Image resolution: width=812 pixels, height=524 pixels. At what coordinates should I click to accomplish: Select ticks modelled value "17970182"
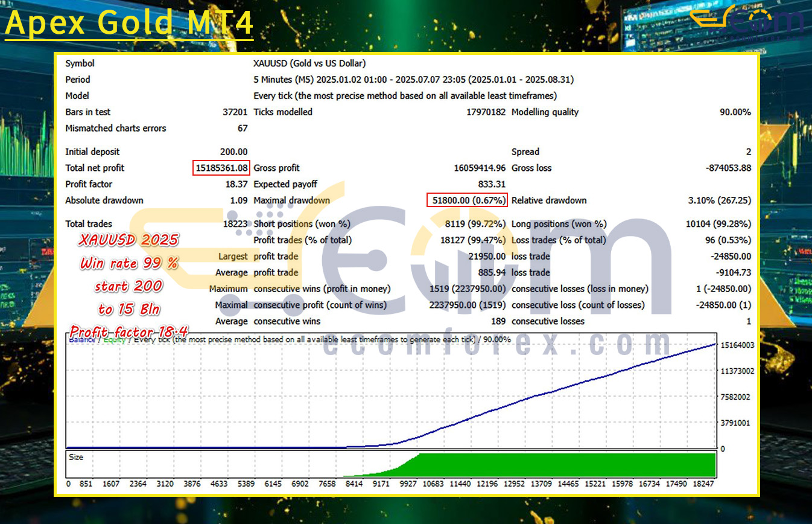[x=487, y=112]
